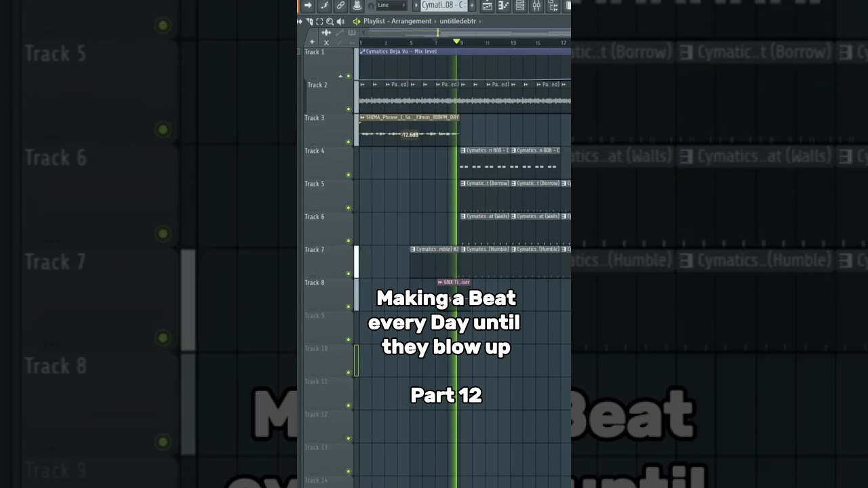Viewport: 868px width, 488px height.
Task: Click the plus icon above Track 1
Action: (312, 42)
